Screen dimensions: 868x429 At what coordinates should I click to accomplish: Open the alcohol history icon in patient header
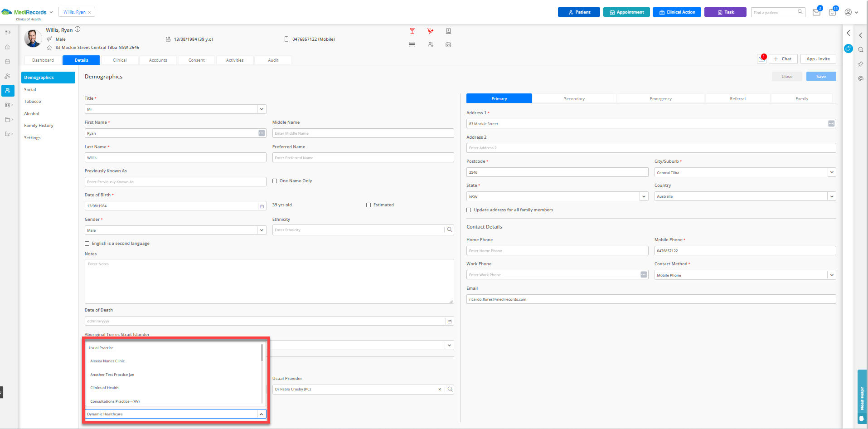click(412, 31)
